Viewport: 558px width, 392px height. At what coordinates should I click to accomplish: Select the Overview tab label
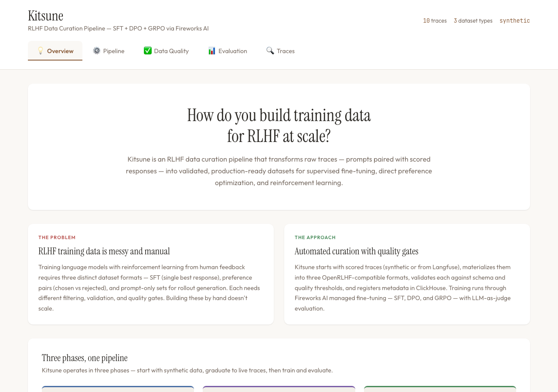click(x=60, y=51)
